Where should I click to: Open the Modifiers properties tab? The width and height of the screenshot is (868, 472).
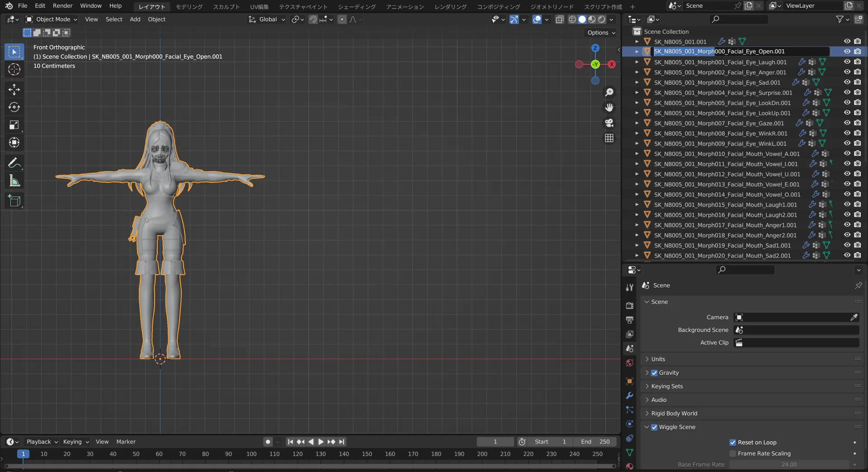629,396
